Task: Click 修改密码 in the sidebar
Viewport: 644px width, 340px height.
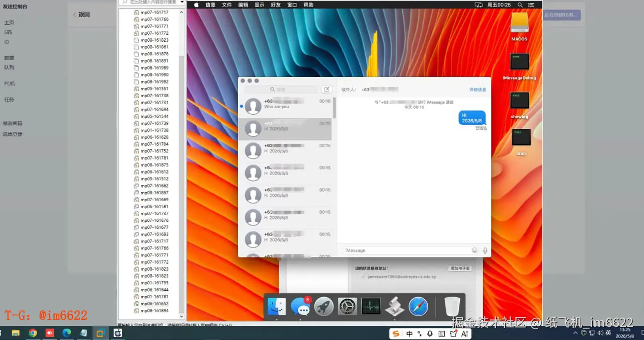Action: pyautogui.click(x=13, y=123)
